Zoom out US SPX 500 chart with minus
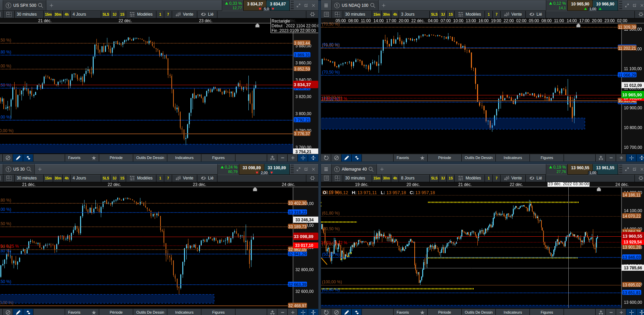 coord(282,158)
